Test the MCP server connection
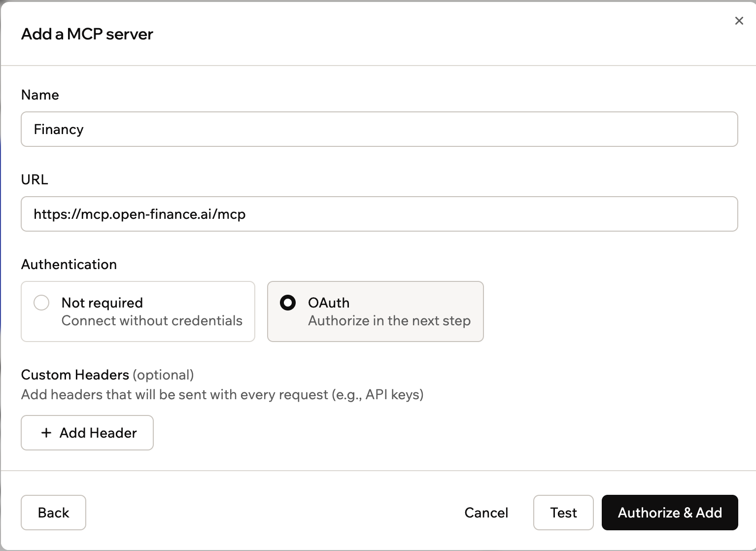Viewport: 756px width, 551px height. (563, 513)
